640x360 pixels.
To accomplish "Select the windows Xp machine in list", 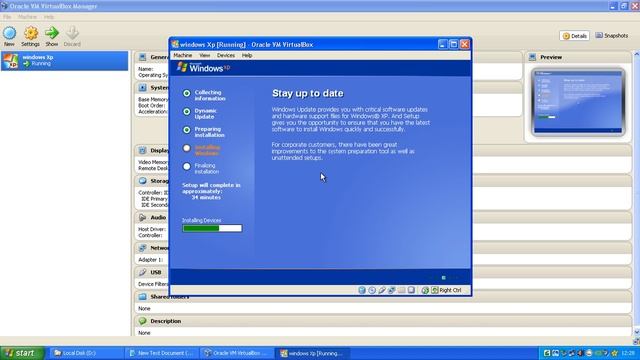I will [64, 60].
